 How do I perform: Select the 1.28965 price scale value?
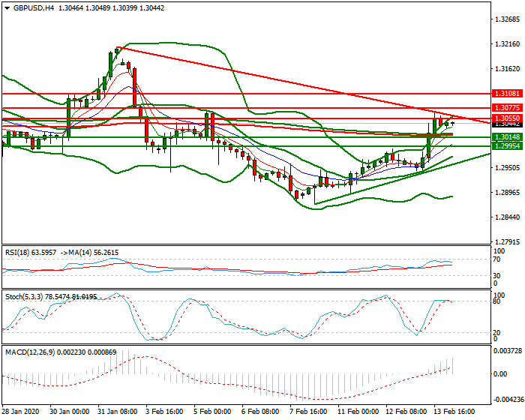[508, 192]
